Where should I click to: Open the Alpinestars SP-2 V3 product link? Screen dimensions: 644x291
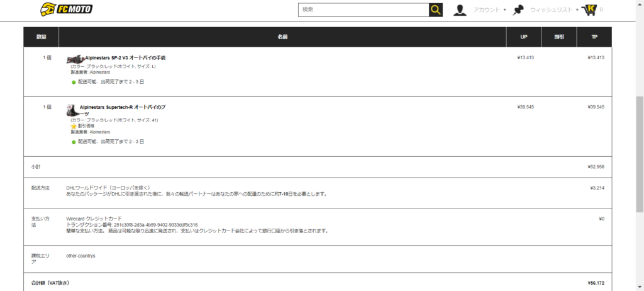(125, 58)
